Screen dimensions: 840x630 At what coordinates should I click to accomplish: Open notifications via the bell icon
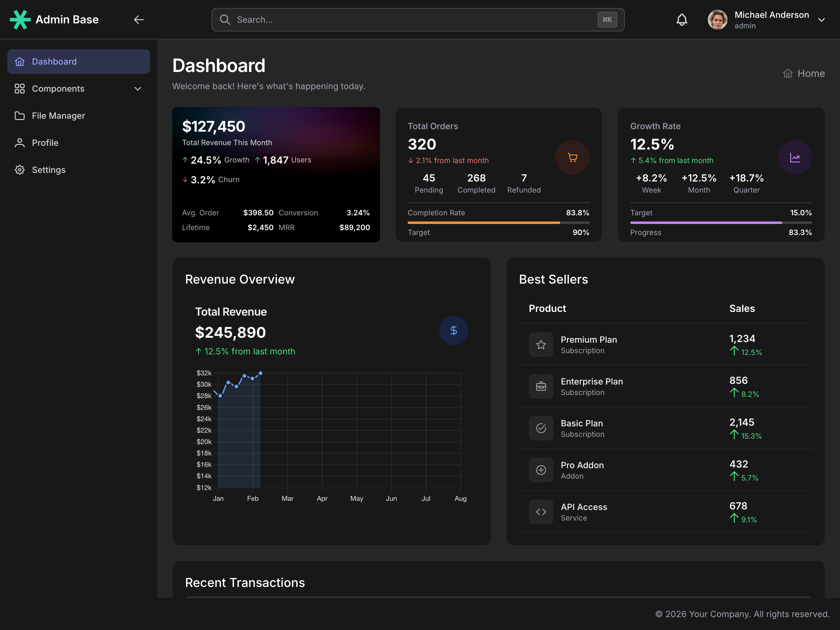(x=682, y=20)
